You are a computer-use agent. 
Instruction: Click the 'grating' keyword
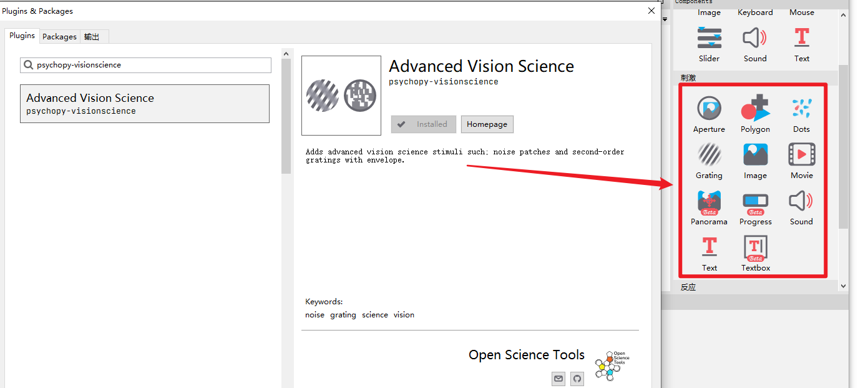pos(343,315)
